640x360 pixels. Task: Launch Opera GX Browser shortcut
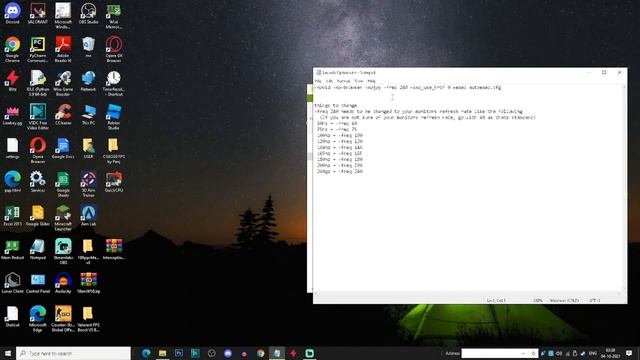(x=113, y=49)
